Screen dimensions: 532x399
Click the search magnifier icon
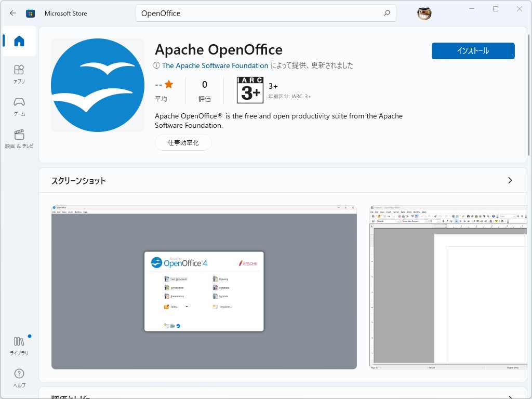387,13
